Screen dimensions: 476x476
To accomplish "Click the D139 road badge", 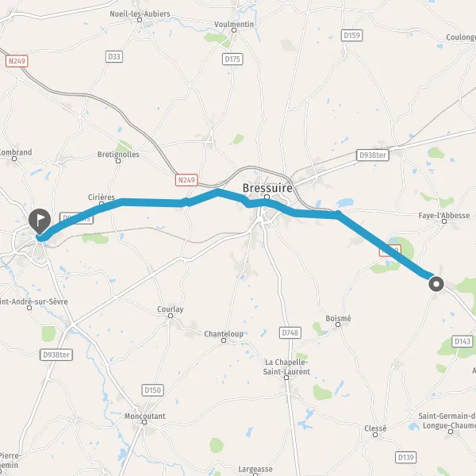I will [406, 457].
